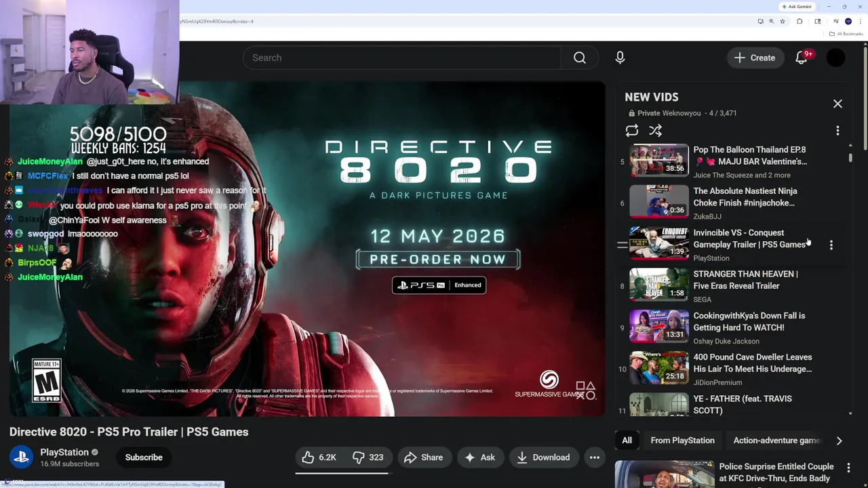Open the PlayStation channel avatar
The width and height of the screenshot is (868, 488).
pyautogui.click(x=21, y=457)
